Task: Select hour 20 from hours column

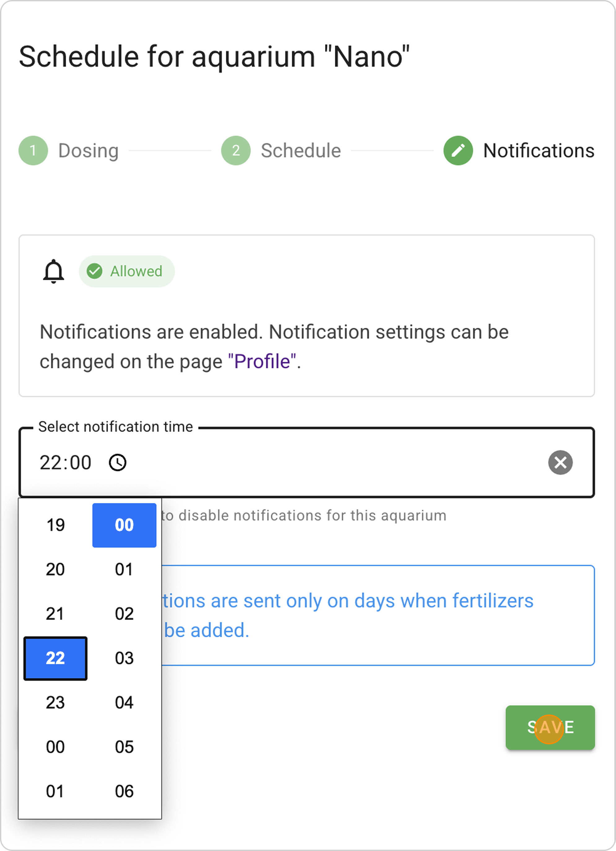Action: click(x=55, y=569)
